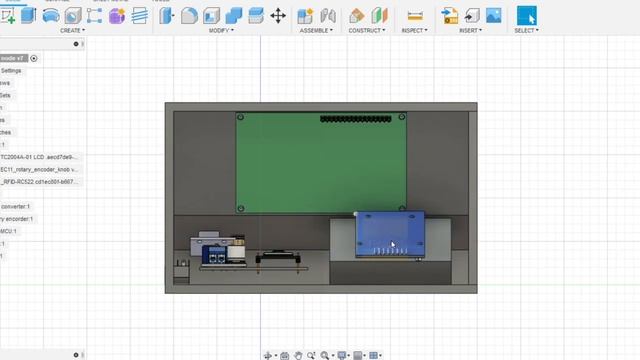Select the Fillet tool
Image resolution: width=640 pixels, height=360 pixels.
(189, 16)
